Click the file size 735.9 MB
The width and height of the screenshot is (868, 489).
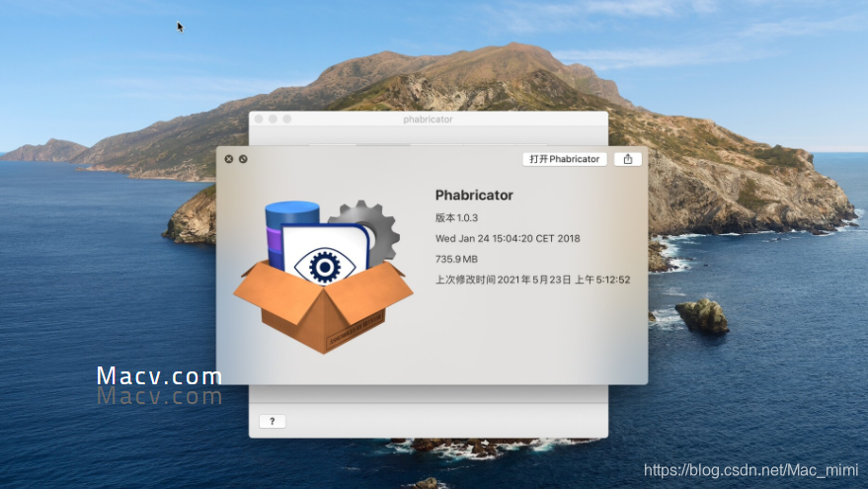point(456,259)
